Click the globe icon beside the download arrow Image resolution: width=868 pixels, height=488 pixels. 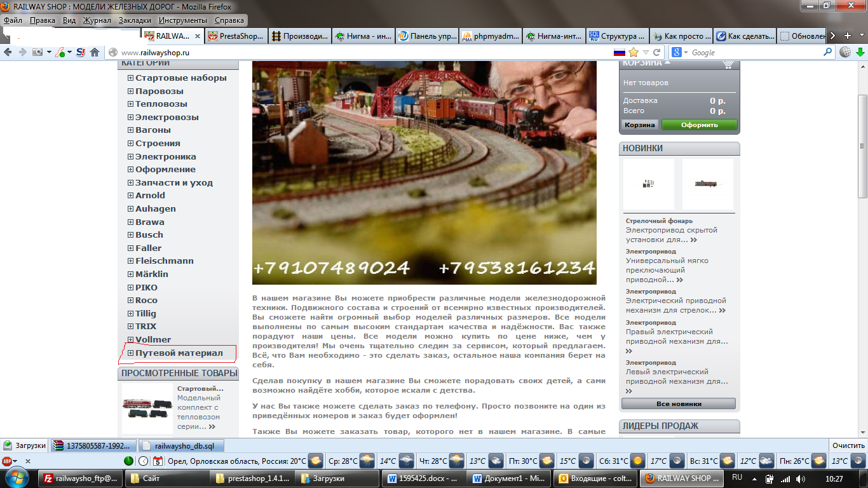[845, 52]
